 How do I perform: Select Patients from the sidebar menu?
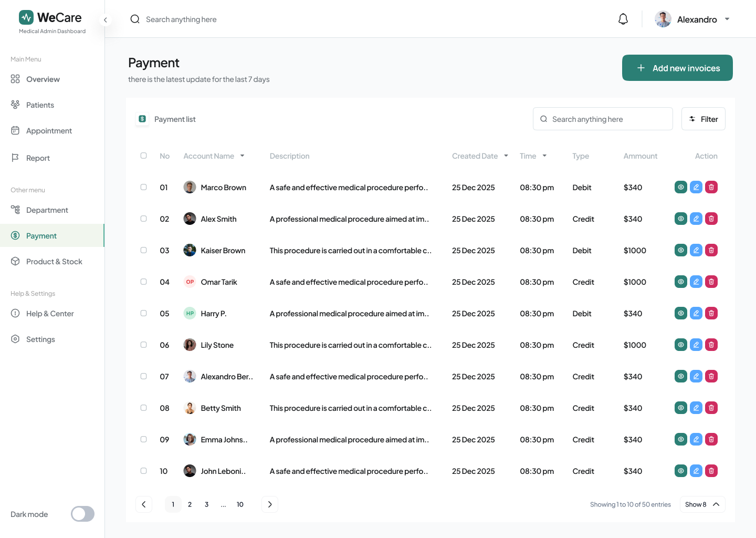click(40, 105)
